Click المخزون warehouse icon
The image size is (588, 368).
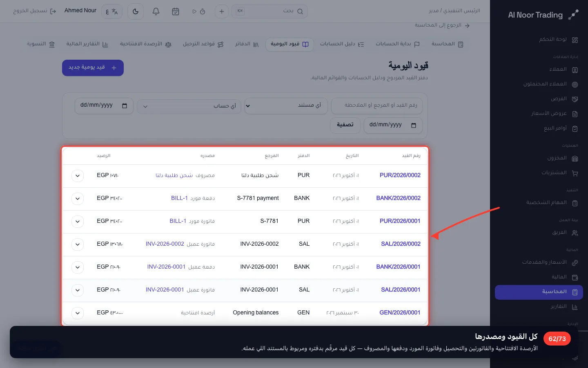575,159
